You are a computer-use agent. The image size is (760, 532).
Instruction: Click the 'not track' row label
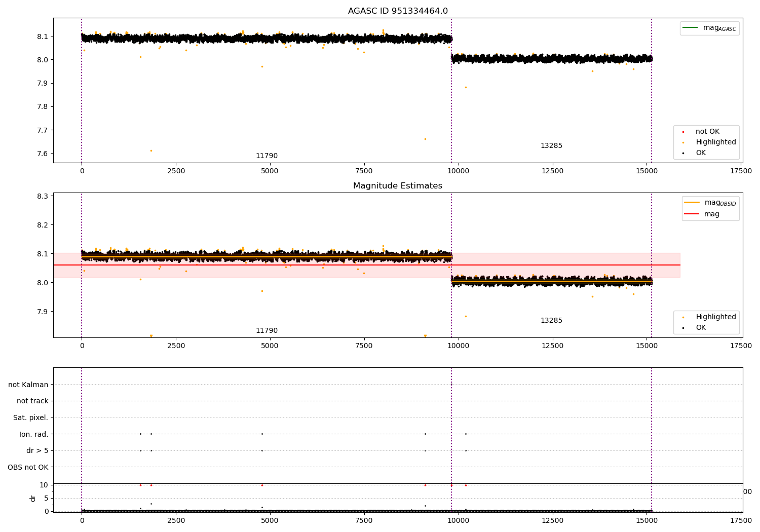point(32,401)
